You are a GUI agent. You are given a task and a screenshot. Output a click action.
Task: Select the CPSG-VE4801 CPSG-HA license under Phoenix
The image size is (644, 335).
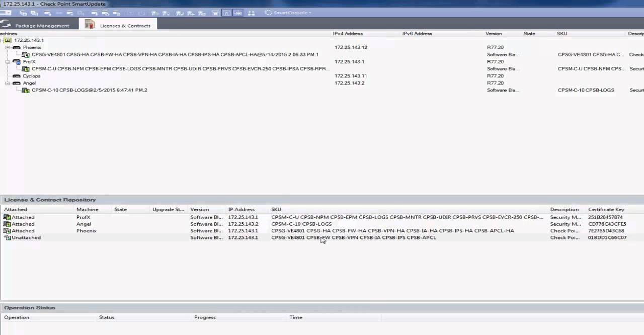pyautogui.click(x=175, y=54)
